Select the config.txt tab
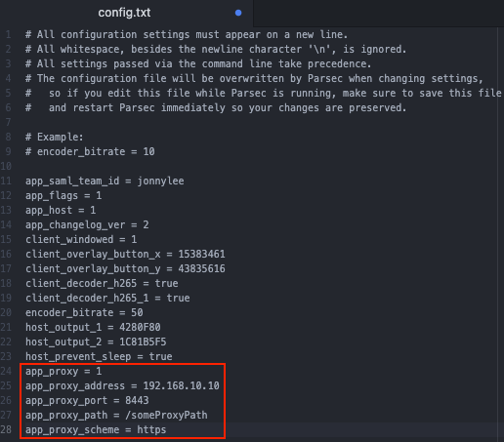The width and height of the screenshot is (504, 442). (124, 13)
